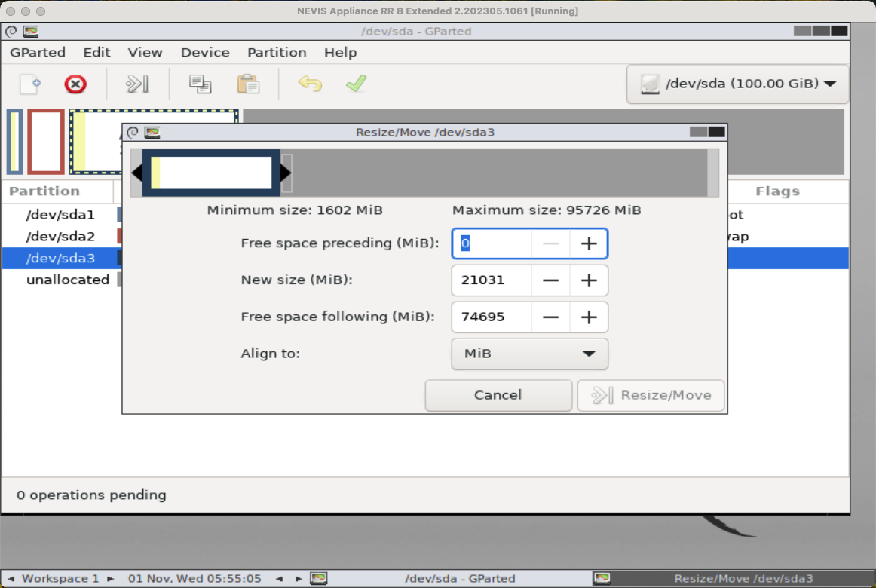
Task: Switch to Workspace 1 in the taskbar
Action: 60,579
